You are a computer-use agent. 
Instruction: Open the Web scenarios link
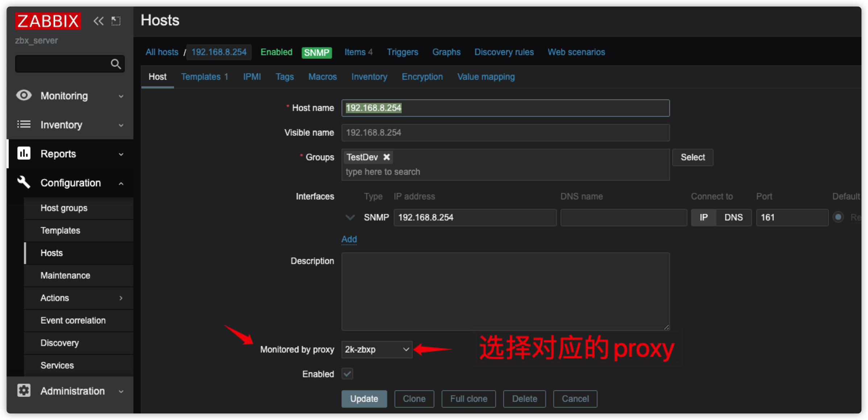click(x=576, y=52)
